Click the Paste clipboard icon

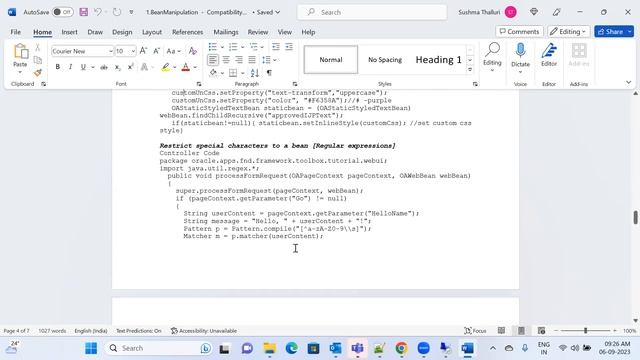(20, 52)
